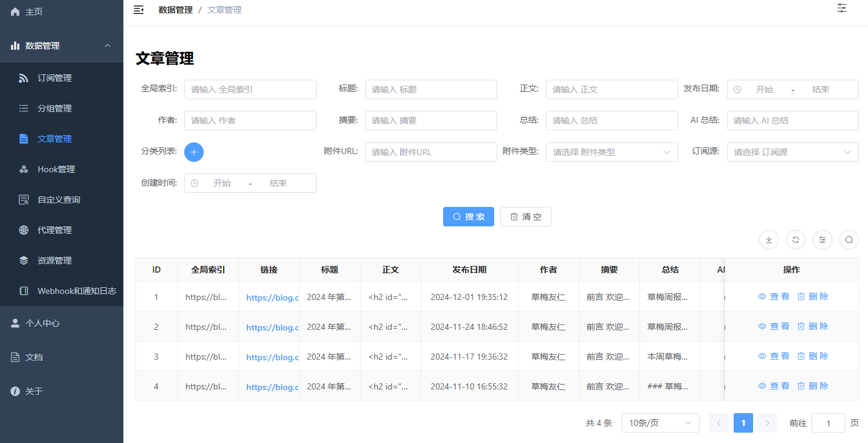Focus the 全局索引 input field
This screenshot has width=868, height=443.
pyautogui.click(x=250, y=89)
